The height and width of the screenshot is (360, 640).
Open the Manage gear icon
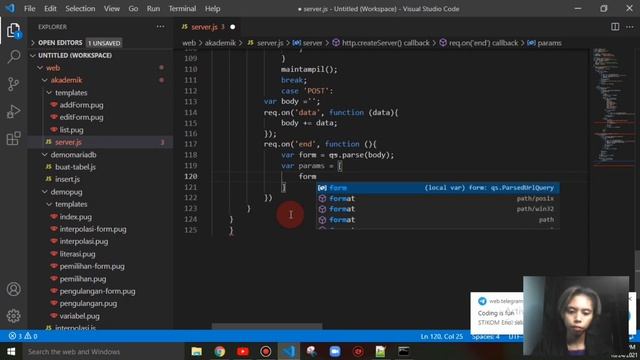click(13, 316)
